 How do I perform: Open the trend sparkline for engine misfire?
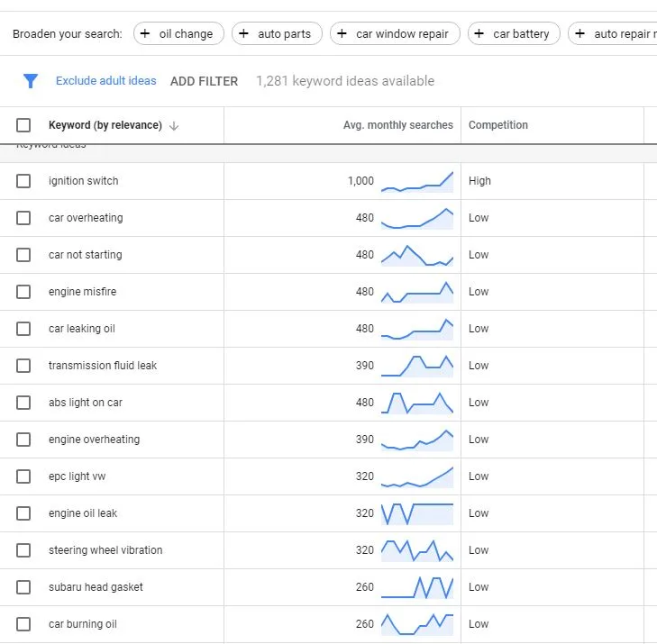[x=417, y=292]
